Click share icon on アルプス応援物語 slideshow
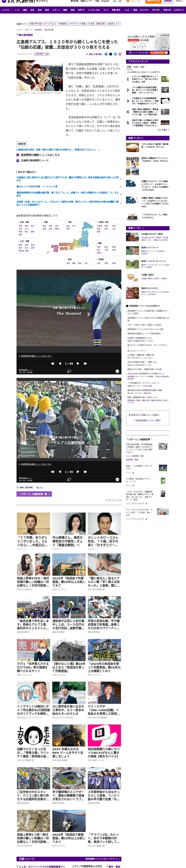The image size is (186, 868). tap(117, 479)
